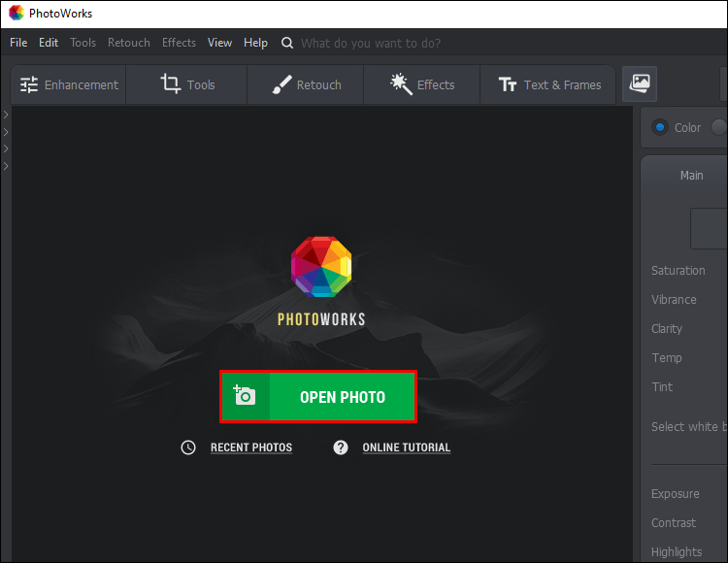Click the search magnifier icon
The image size is (728, 563).
point(287,43)
